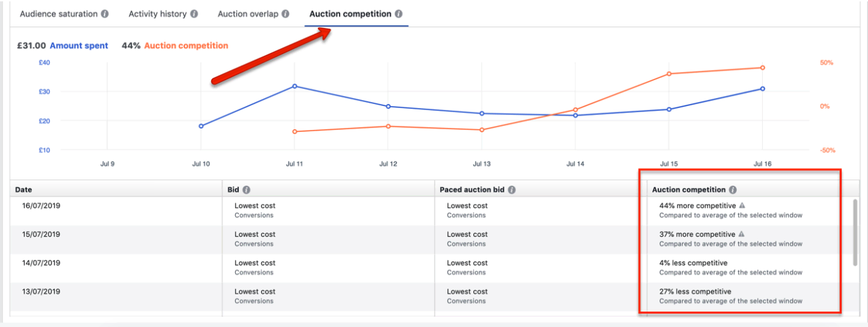Open info icon in Auction competition column header
This screenshot has width=868, height=327.
734,190
